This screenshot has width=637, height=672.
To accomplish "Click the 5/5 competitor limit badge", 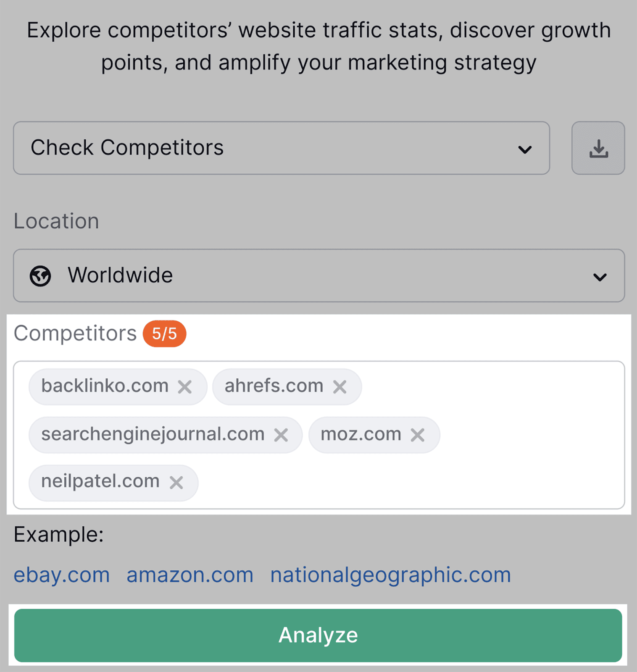I will (165, 333).
